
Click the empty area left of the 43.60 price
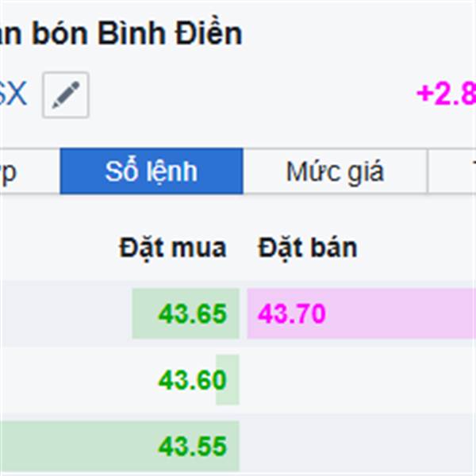(78, 380)
